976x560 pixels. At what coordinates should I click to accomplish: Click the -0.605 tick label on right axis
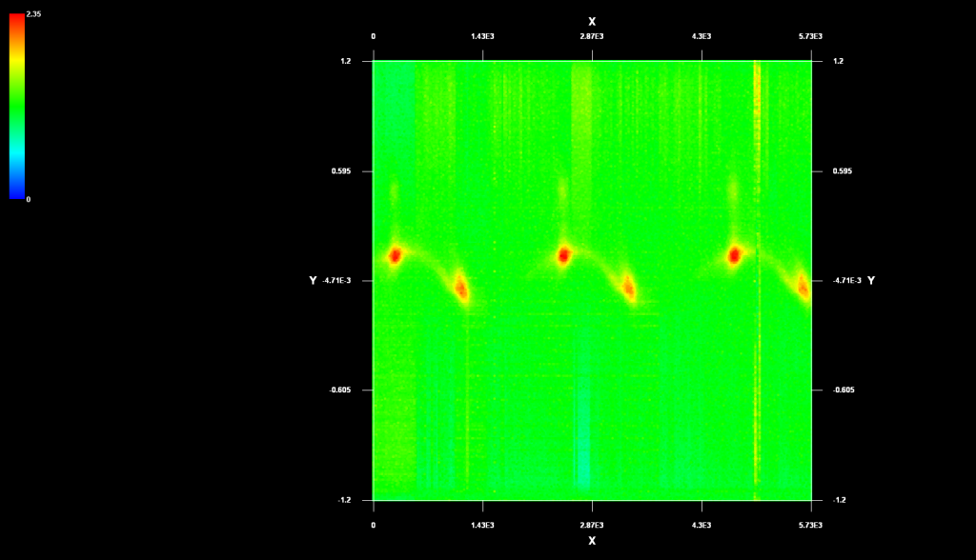tap(844, 390)
